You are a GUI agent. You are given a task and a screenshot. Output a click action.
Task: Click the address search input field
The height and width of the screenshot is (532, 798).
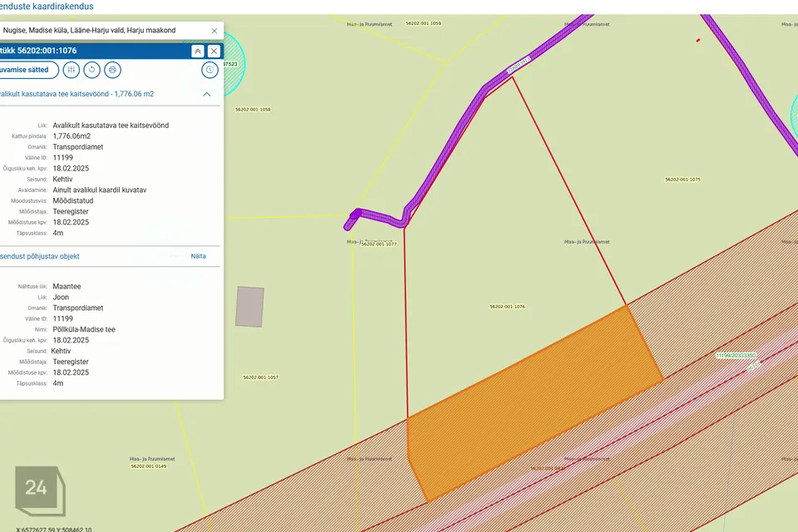pyautogui.click(x=103, y=31)
